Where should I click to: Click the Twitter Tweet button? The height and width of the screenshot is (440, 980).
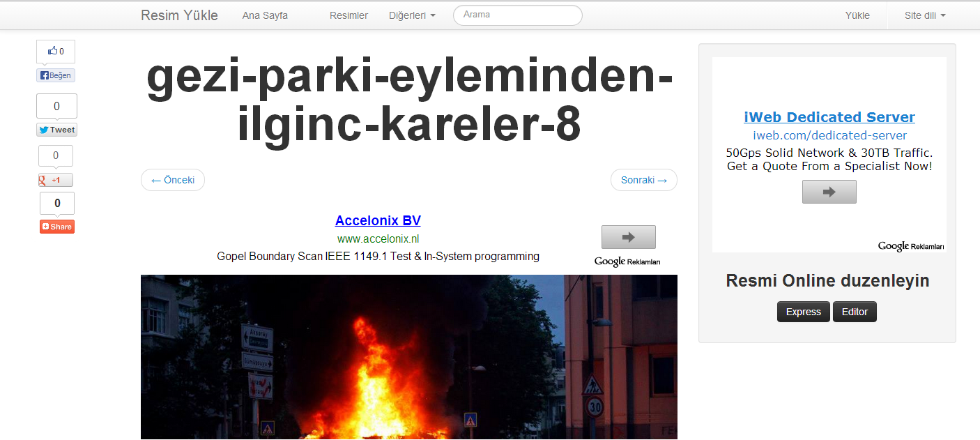(x=56, y=130)
